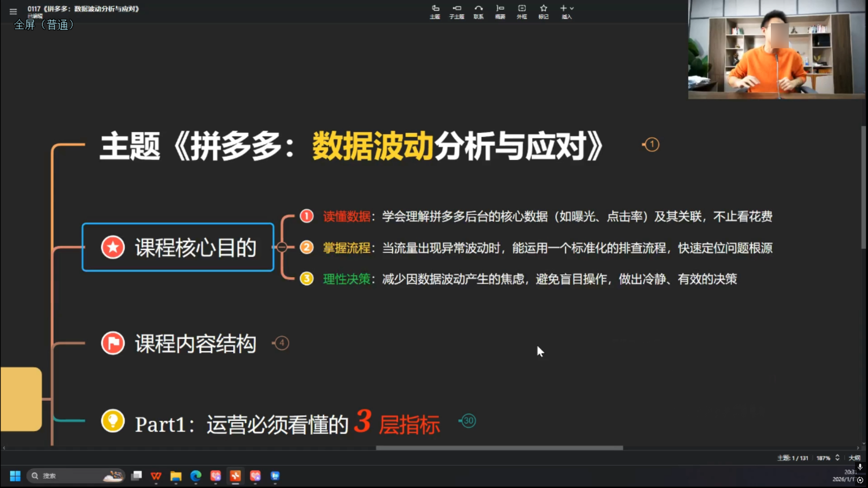The image size is (868, 488).
Task: Expand the 课程内容结构 node's hidden subtopics
Action: point(282,343)
